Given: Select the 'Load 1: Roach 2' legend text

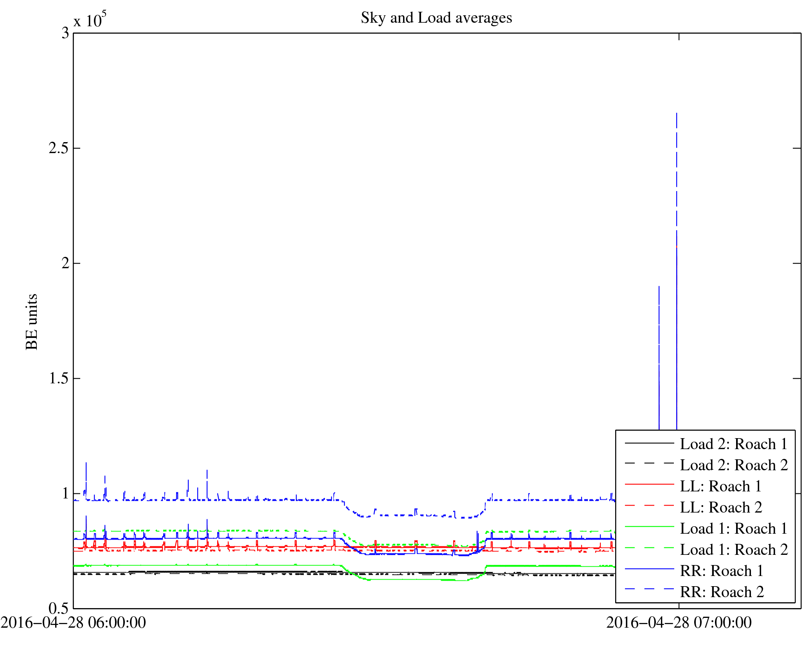Looking at the screenshot, I should (x=734, y=550).
